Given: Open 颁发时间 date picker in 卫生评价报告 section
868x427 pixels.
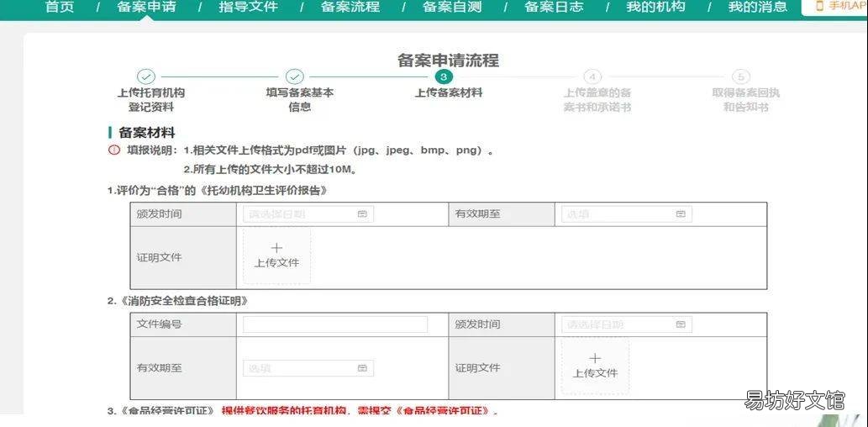Looking at the screenshot, I should tap(308, 214).
